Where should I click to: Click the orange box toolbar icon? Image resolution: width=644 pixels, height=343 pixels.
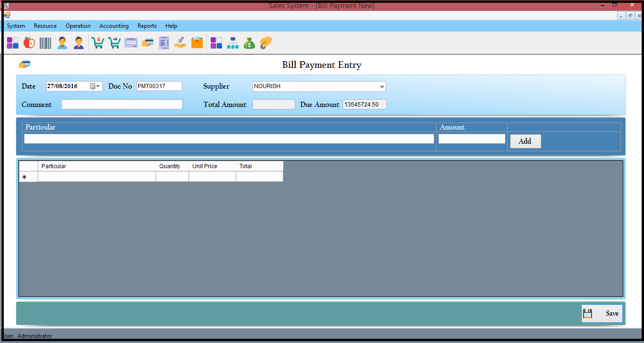point(197,43)
